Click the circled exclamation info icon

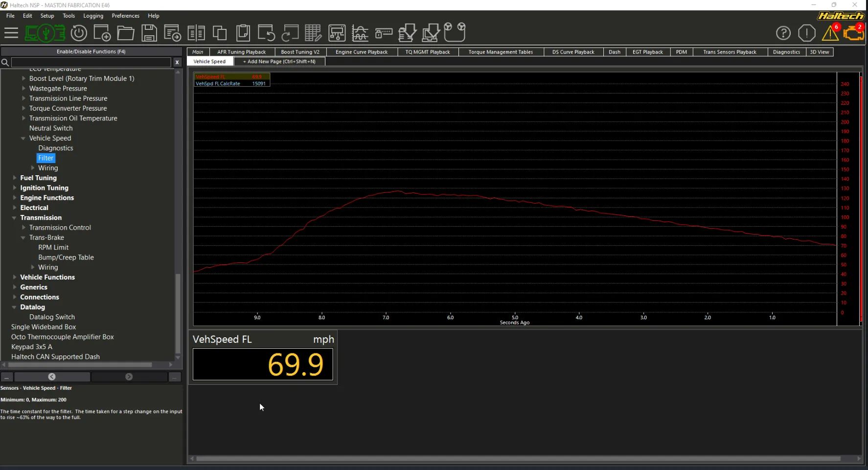click(807, 33)
